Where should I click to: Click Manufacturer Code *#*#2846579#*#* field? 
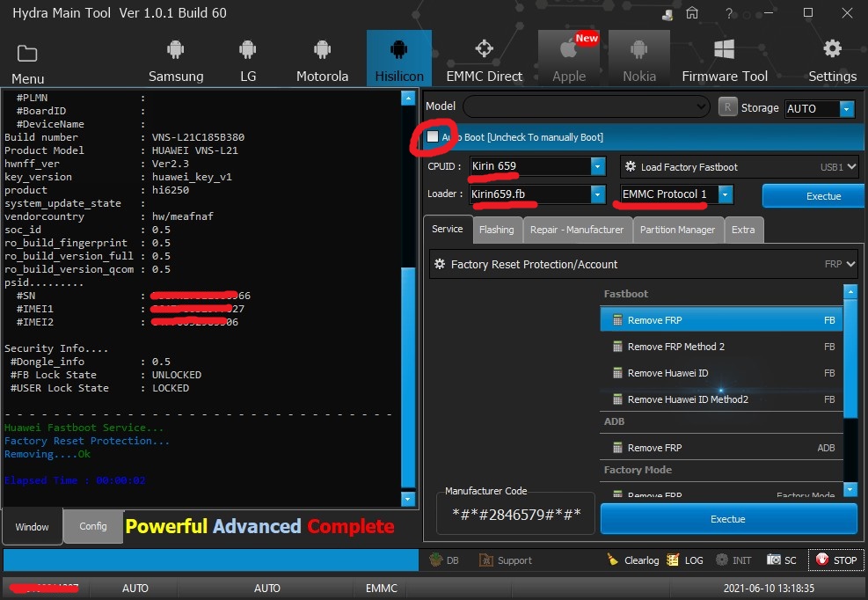tap(516, 515)
